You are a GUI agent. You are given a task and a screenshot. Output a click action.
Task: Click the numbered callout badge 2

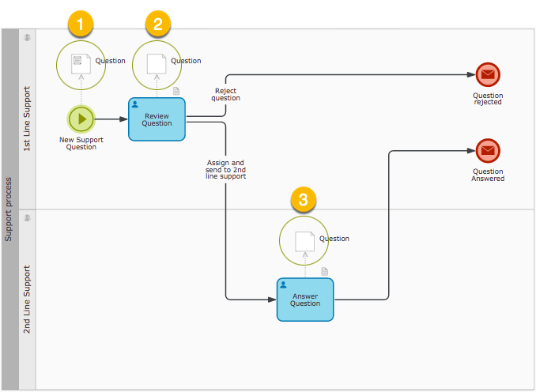coord(157,24)
